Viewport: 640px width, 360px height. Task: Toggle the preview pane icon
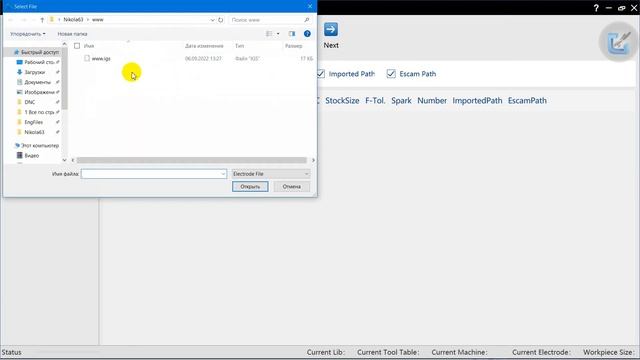pos(292,34)
